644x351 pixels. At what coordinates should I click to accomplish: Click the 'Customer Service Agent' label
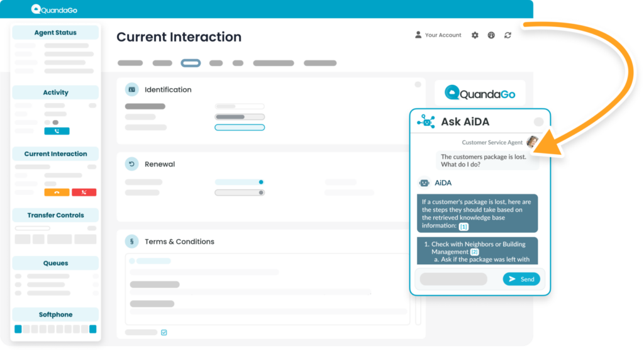[x=492, y=142]
